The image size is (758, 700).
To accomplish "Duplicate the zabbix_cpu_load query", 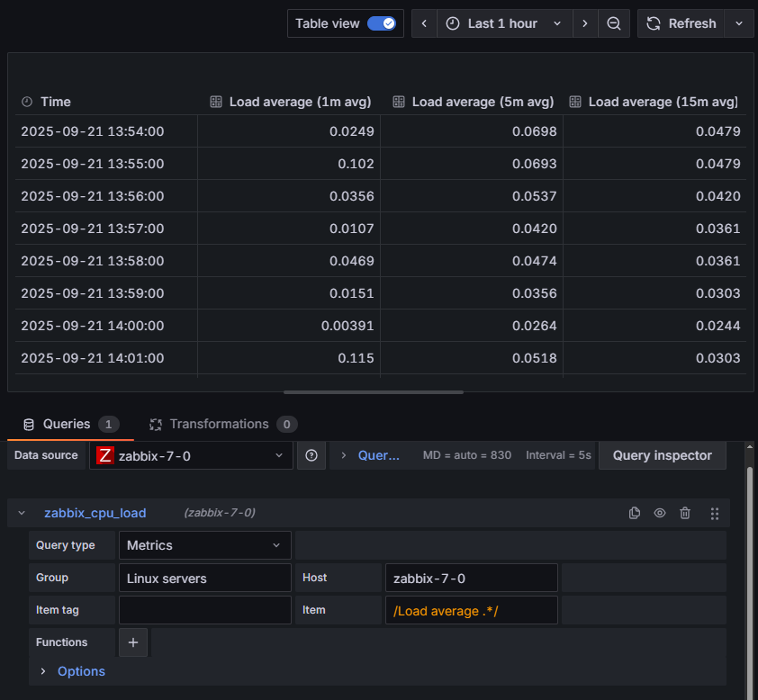I will [x=635, y=513].
